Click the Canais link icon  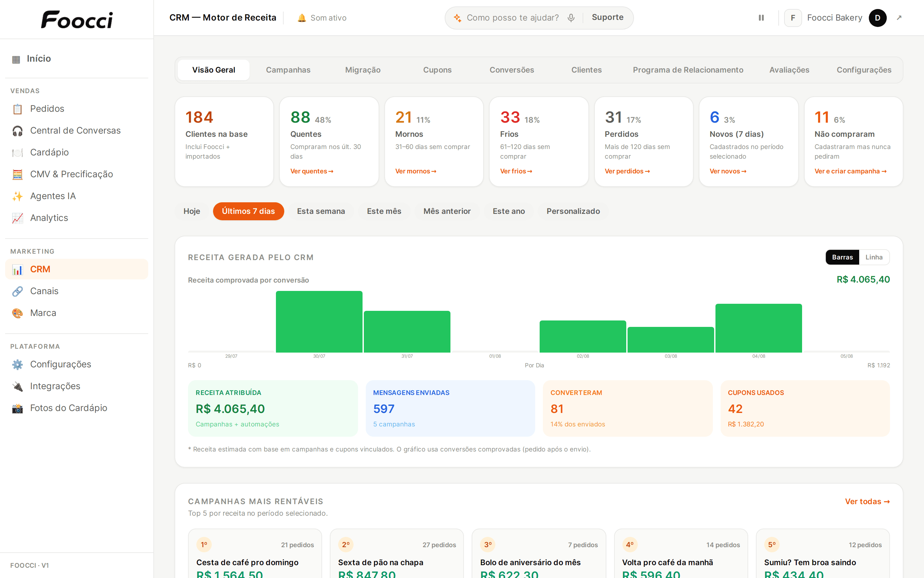click(18, 291)
